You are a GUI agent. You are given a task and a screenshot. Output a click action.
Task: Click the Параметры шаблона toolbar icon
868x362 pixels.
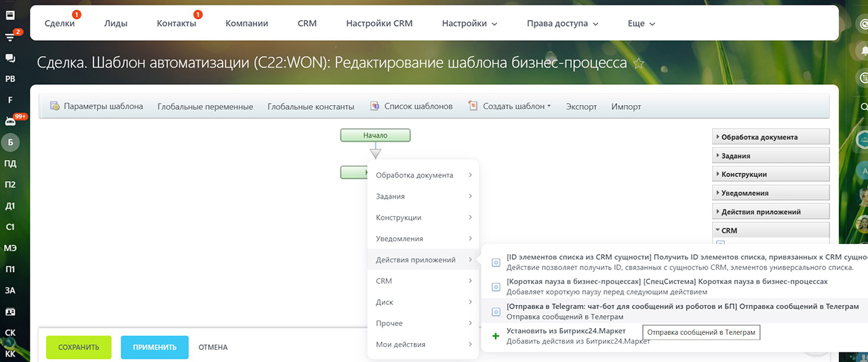tap(55, 106)
